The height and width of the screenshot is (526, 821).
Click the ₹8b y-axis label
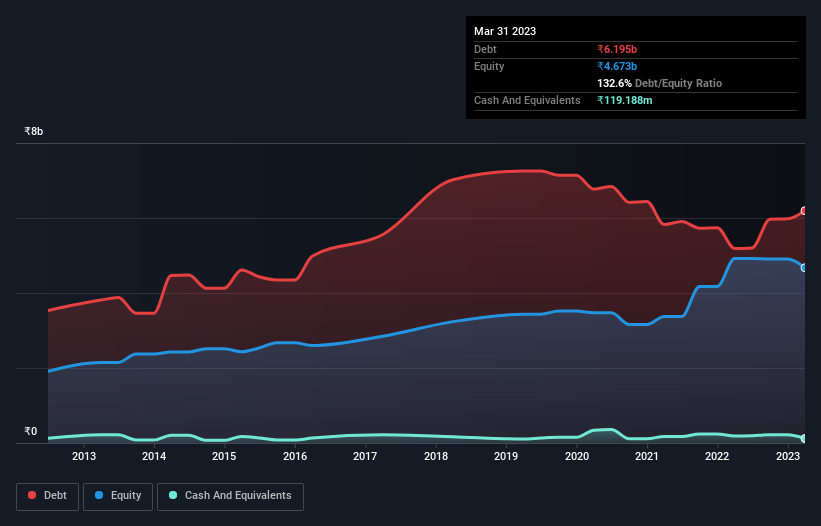click(34, 131)
